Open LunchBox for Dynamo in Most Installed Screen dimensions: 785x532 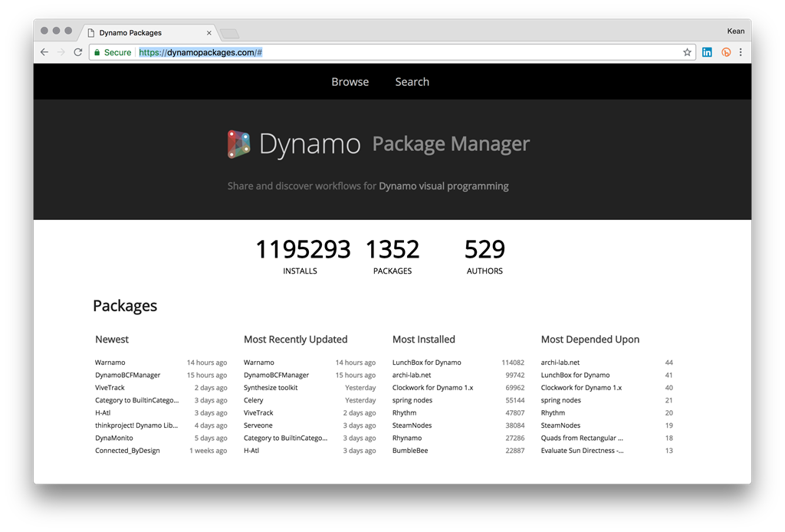(426, 363)
